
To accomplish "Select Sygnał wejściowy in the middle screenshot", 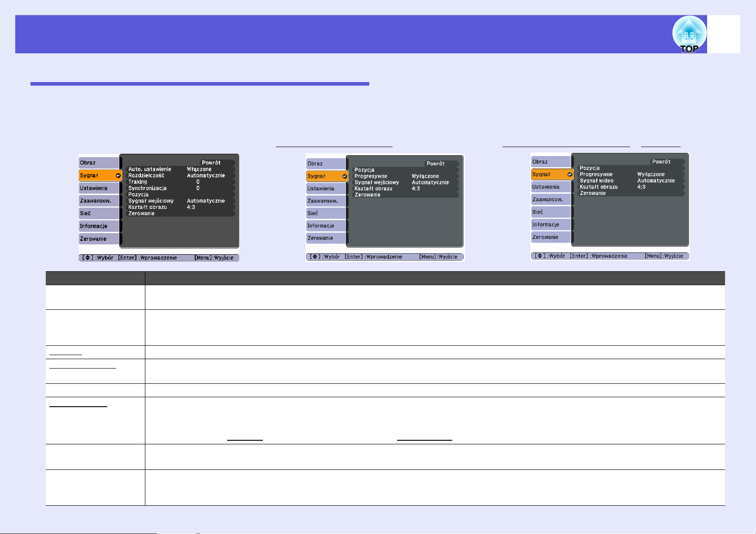I will tap(405, 182).
